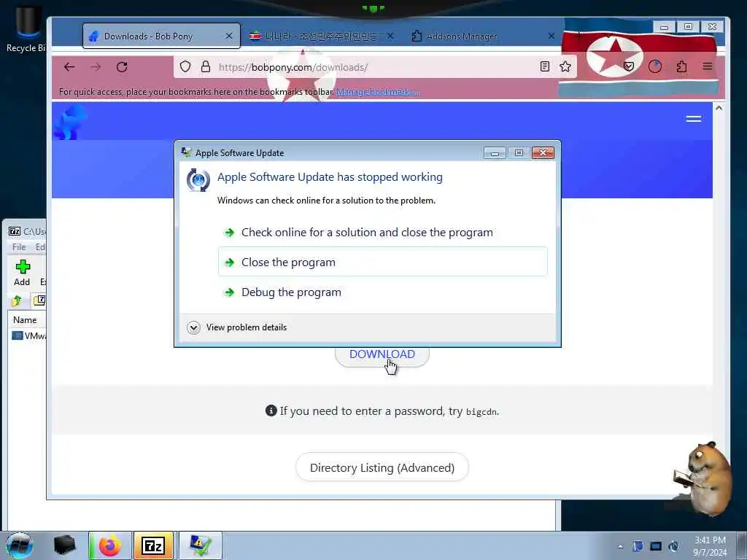747x560 pixels.
Task: Close Apple Software Update dialog
Action: click(x=543, y=153)
